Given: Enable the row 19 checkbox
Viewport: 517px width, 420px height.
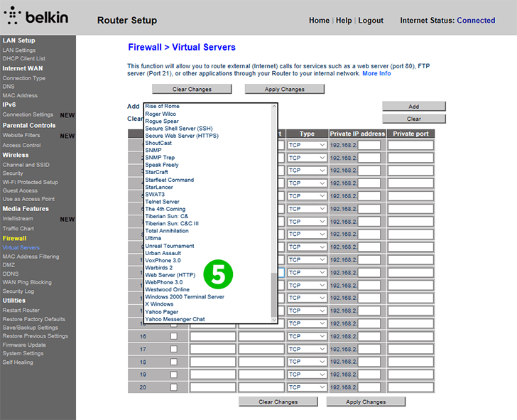Looking at the screenshot, I should pyautogui.click(x=174, y=375).
